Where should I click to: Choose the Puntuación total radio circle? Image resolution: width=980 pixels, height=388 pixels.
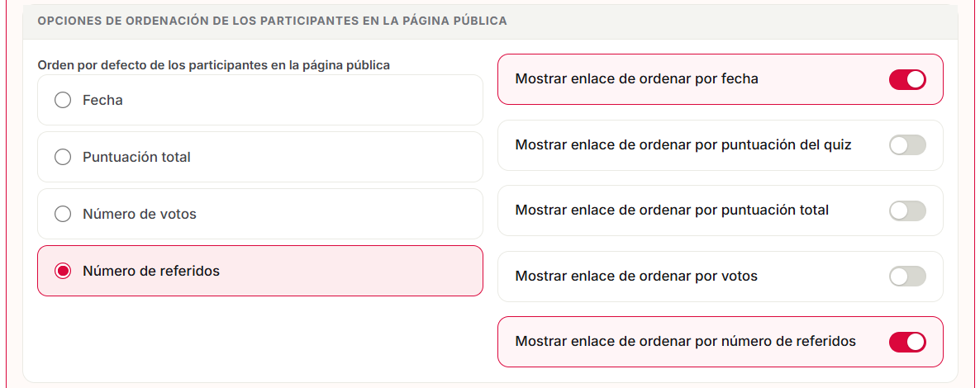(63, 158)
